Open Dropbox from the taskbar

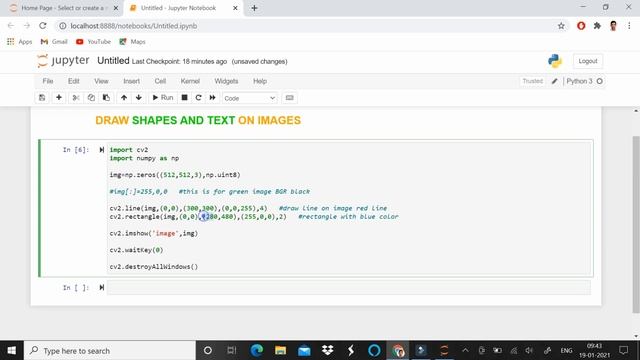click(327, 350)
